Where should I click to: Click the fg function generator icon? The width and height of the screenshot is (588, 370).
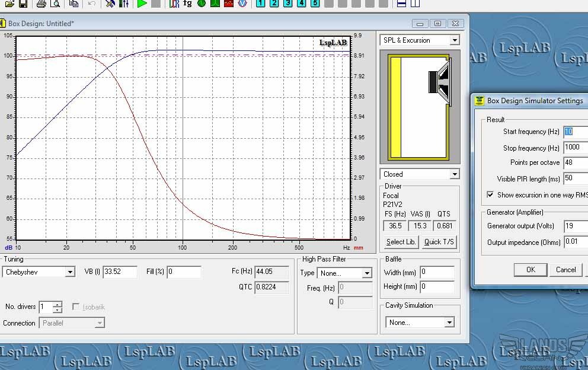pos(187,4)
